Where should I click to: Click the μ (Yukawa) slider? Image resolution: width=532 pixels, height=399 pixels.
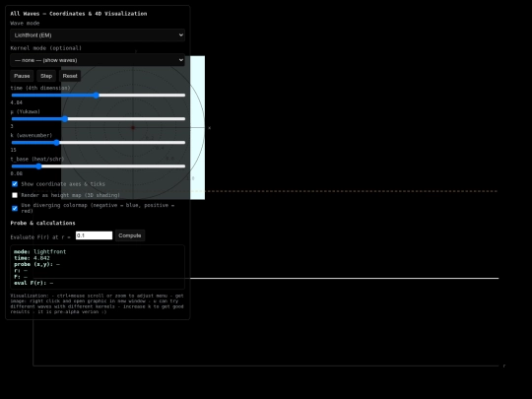pyautogui.click(x=99, y=119)
